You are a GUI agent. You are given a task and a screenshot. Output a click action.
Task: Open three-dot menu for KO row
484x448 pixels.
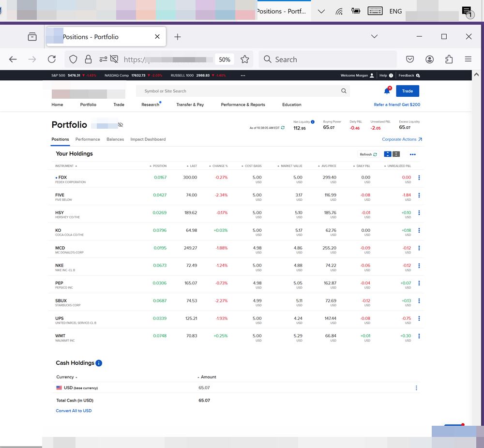pos(419,230)
